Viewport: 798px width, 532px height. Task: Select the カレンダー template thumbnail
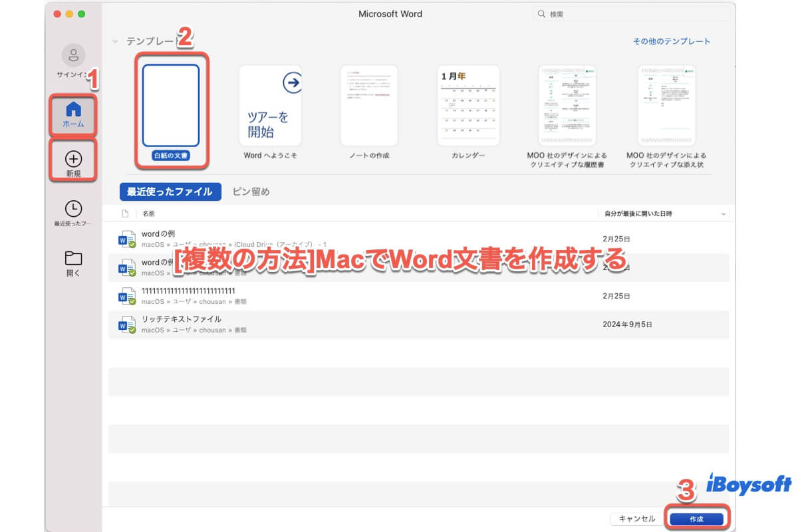click(468, 106)
